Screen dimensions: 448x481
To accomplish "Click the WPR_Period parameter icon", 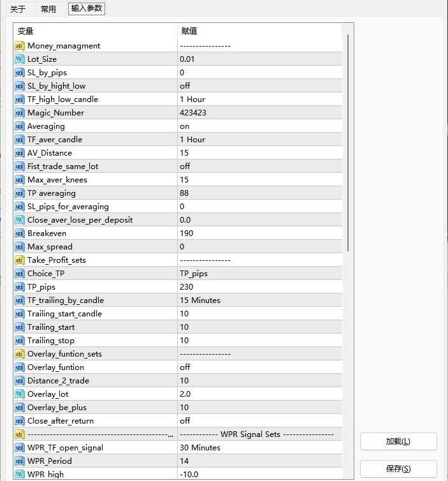I will [x=19, y=461].
